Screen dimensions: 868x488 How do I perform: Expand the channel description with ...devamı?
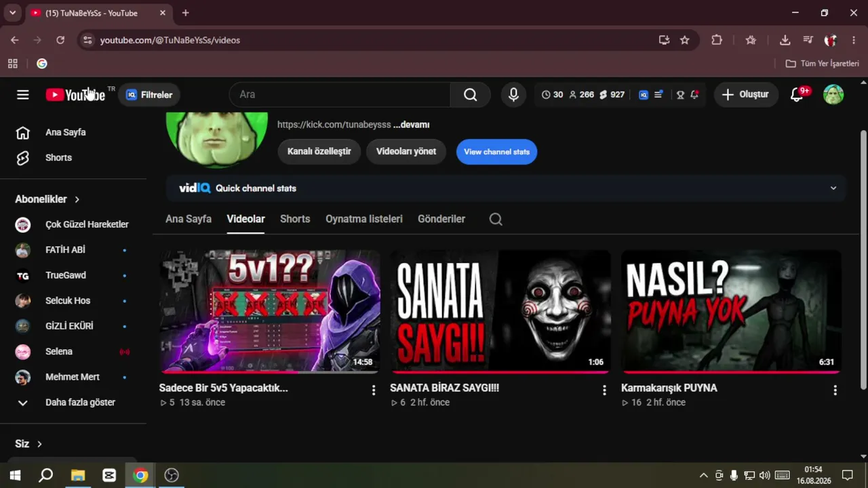tap(411, 125)
